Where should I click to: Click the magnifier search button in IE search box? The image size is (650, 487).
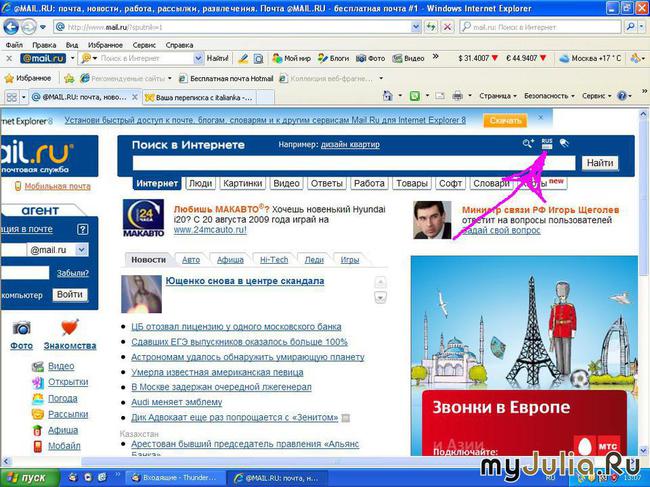click(630, 27)
